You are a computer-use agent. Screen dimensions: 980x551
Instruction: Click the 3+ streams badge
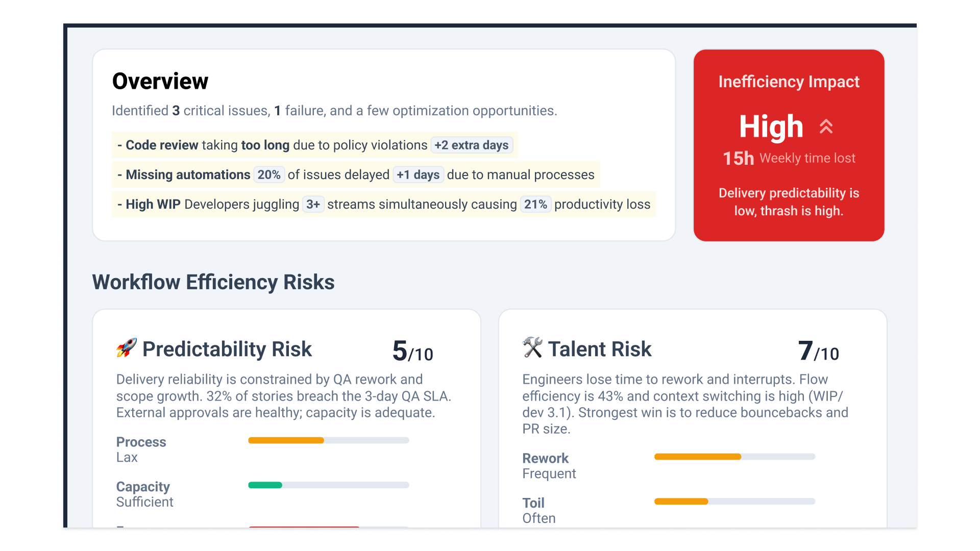[313, 205]
